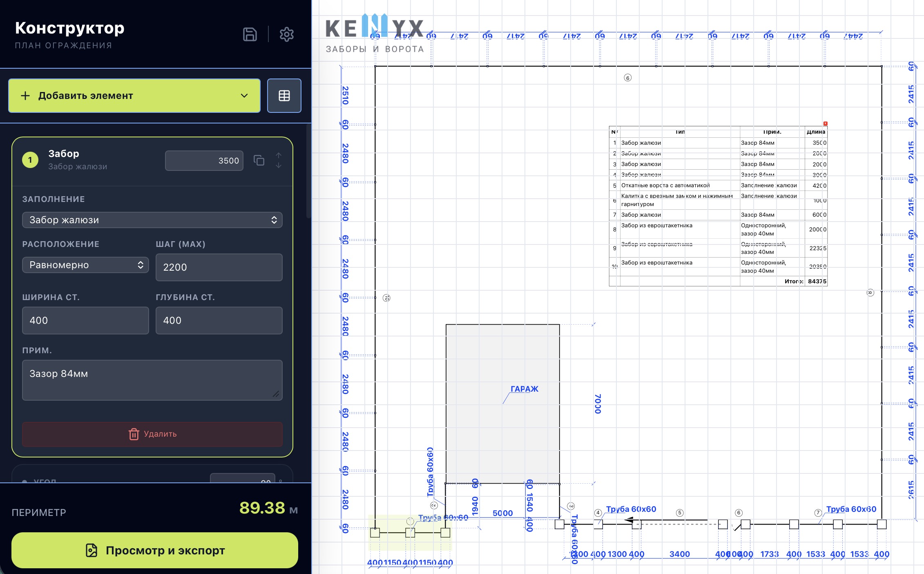
Task: Expand the Заполнение select (Забор жалюзи)
Action: [152, 220]
